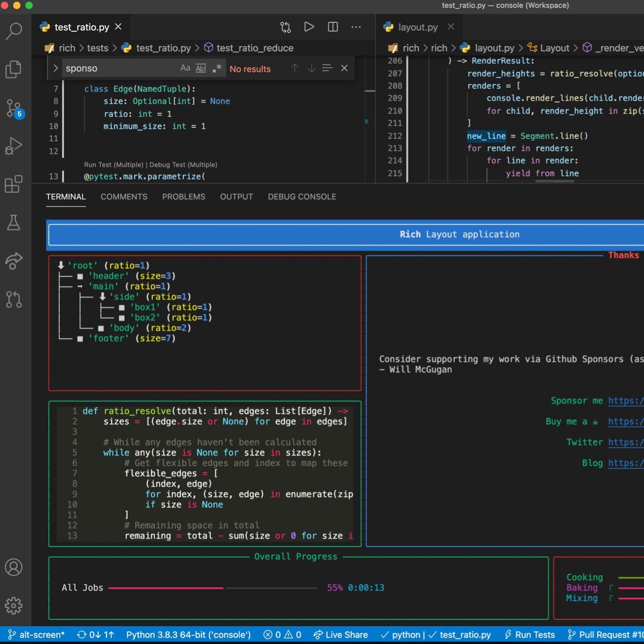
Task: Click the Open Changes compare icon
Action: click(286, 27)
